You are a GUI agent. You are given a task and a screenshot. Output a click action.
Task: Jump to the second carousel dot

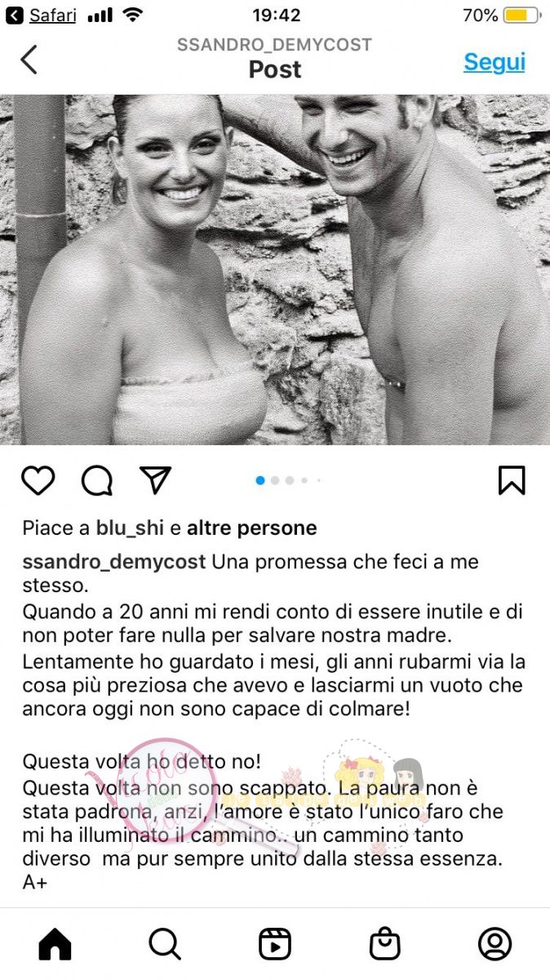click(x=275, y=481)
